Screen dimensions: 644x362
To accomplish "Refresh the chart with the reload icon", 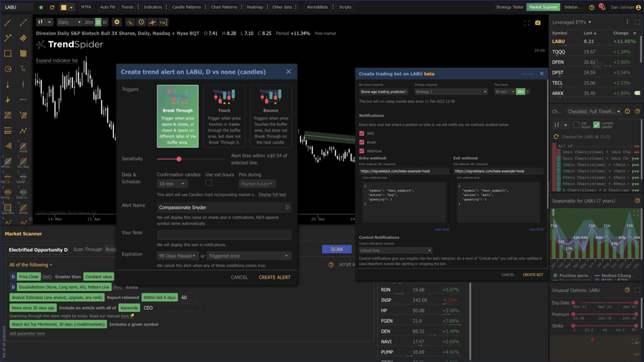I will (x=52, y=7).
